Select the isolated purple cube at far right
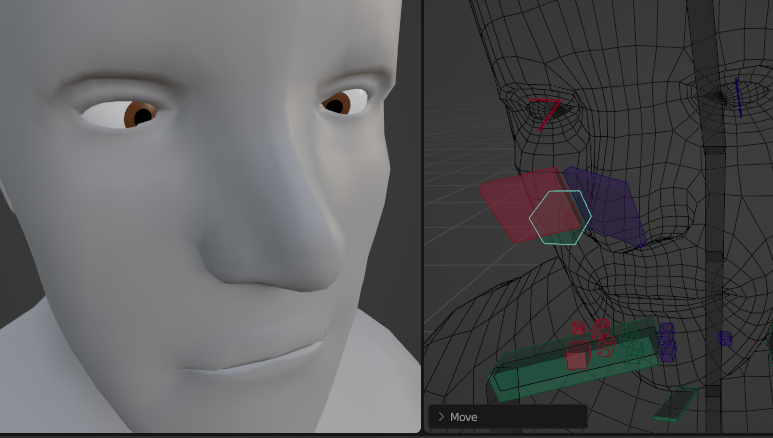Viewport: 773px width, 438px height. tap(725, 339)
